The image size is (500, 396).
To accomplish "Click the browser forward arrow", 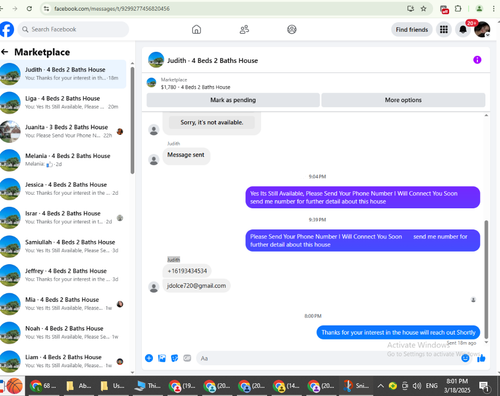I will point(15,9).
